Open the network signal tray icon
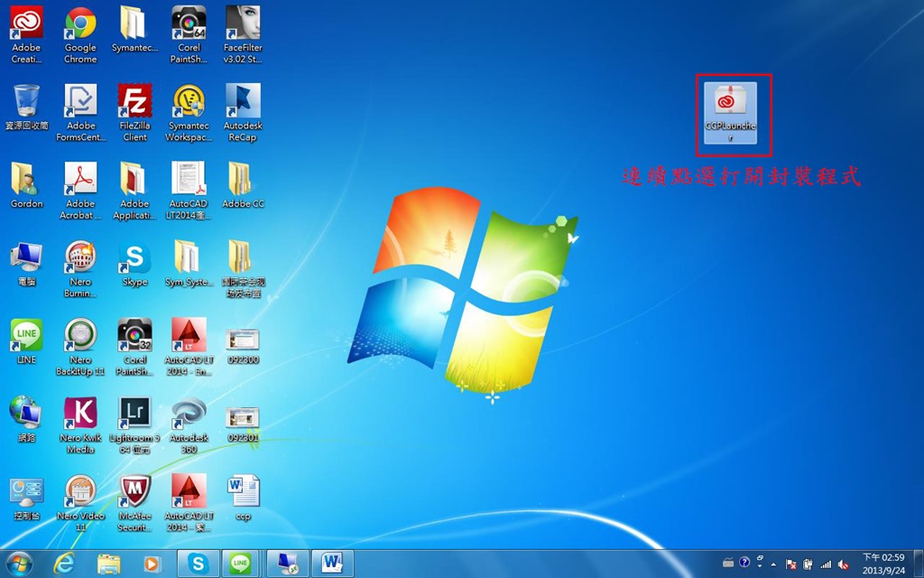This screenshot has height=578, width=924. (x=826, y=564)
